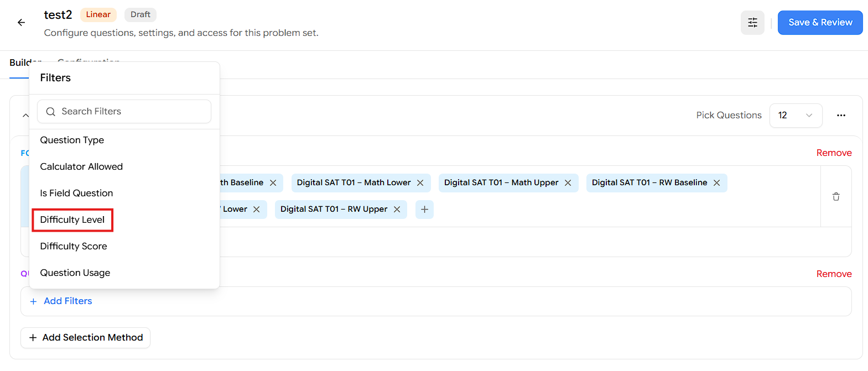This screenshot has width=868, height=371.
Task: Open the Pick Questions 12 dropdown
Action: 796,116
